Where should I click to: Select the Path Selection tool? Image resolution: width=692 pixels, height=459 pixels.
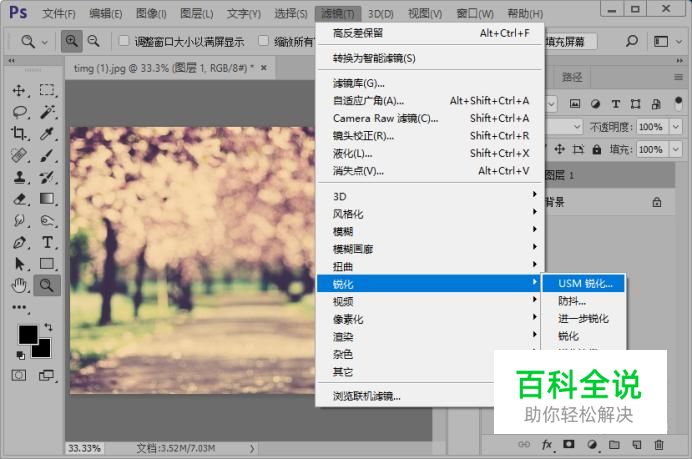click(x=19, y=264)
